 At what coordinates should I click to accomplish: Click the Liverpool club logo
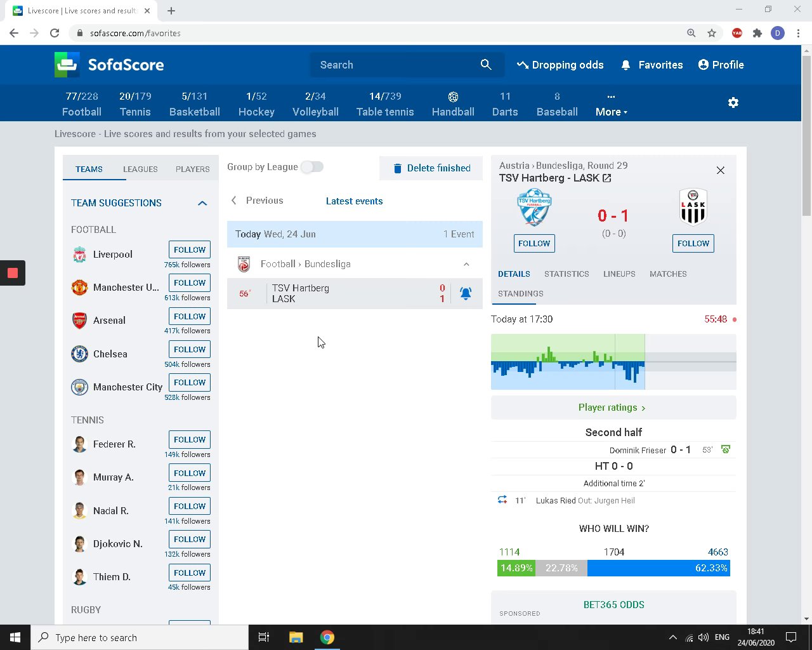79,255
